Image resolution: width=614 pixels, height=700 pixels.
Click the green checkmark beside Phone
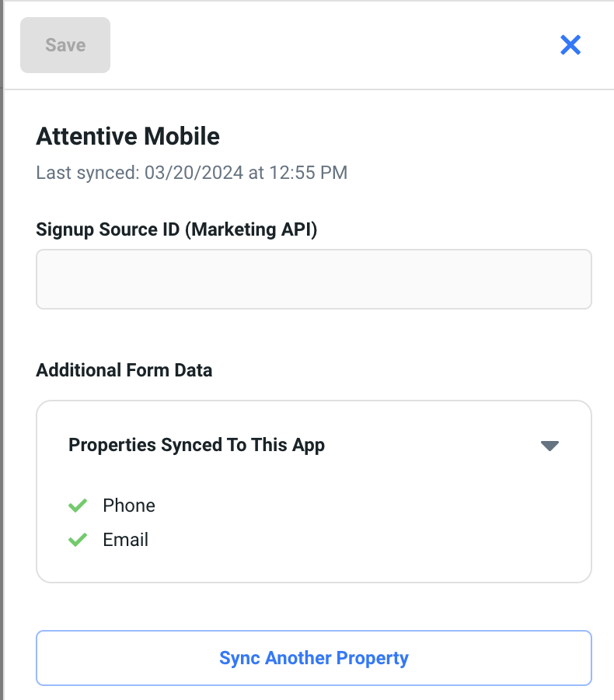click(x=78, y=506)
